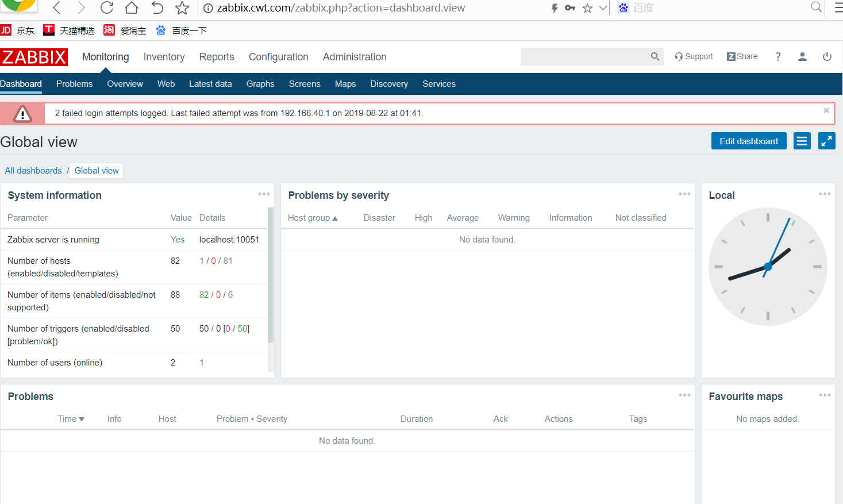Go to the browser home icon
Image resolution: width=843 pixels, height=504 pixels.
click(x=132, y=7)
